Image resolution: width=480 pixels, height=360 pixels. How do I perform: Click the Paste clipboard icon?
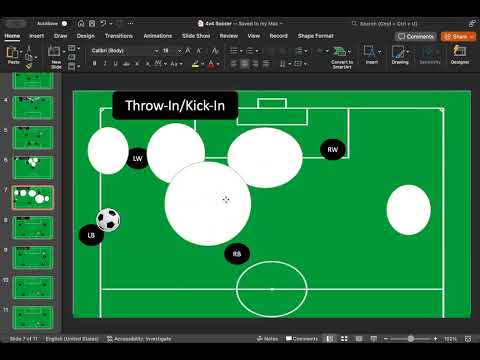[12, 52]
